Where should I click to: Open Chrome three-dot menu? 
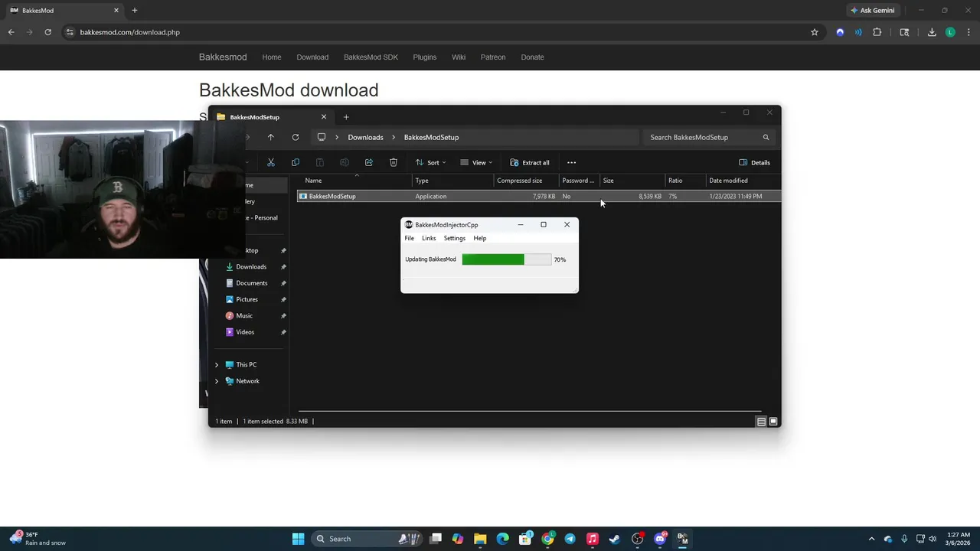coord(969,32)
